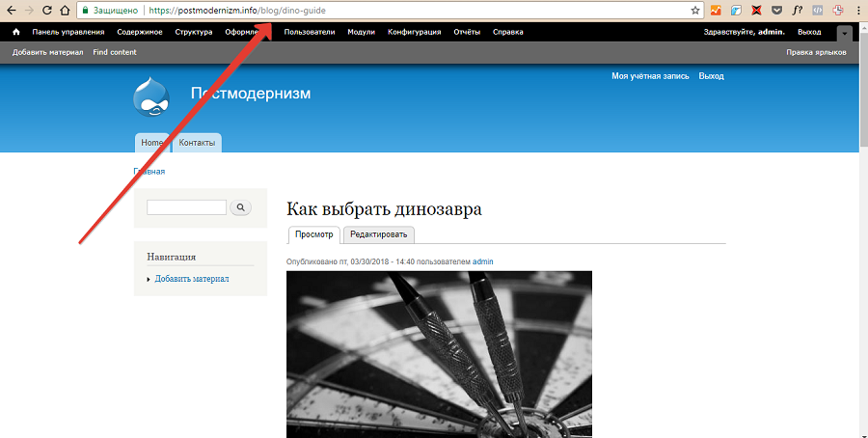Open the Отчёты admin menu
Screen dimensions: 868x438
click(467, 32)
